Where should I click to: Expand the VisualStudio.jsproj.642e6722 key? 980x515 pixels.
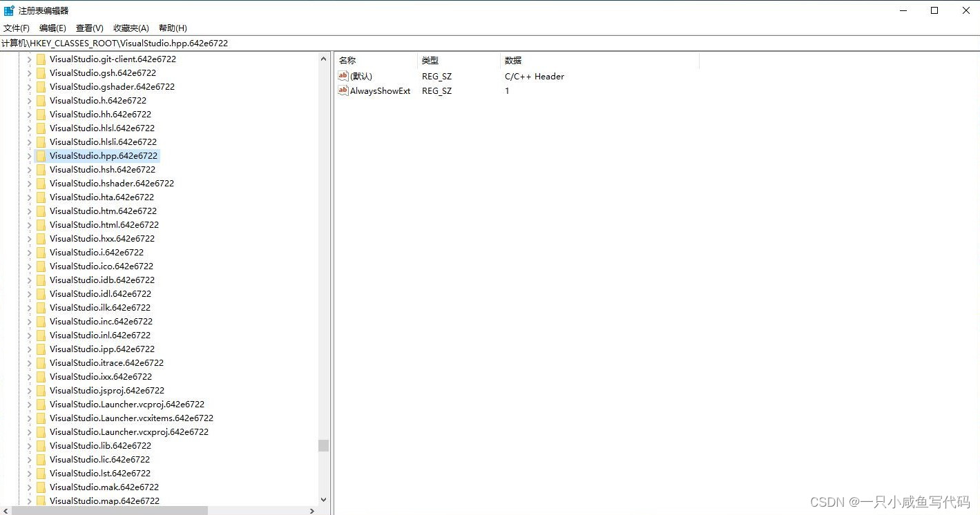point(29,391)
